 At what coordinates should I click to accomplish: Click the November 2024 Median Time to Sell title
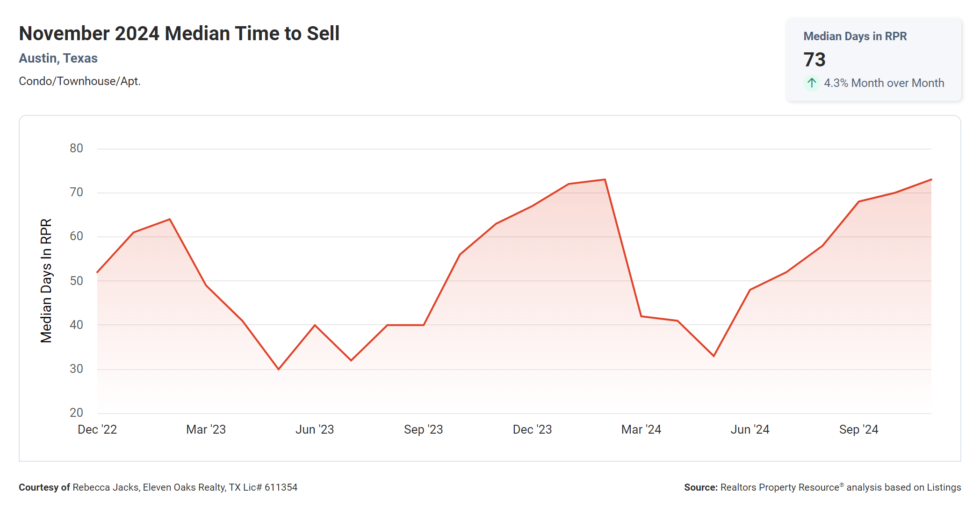[x=179, y=34]
